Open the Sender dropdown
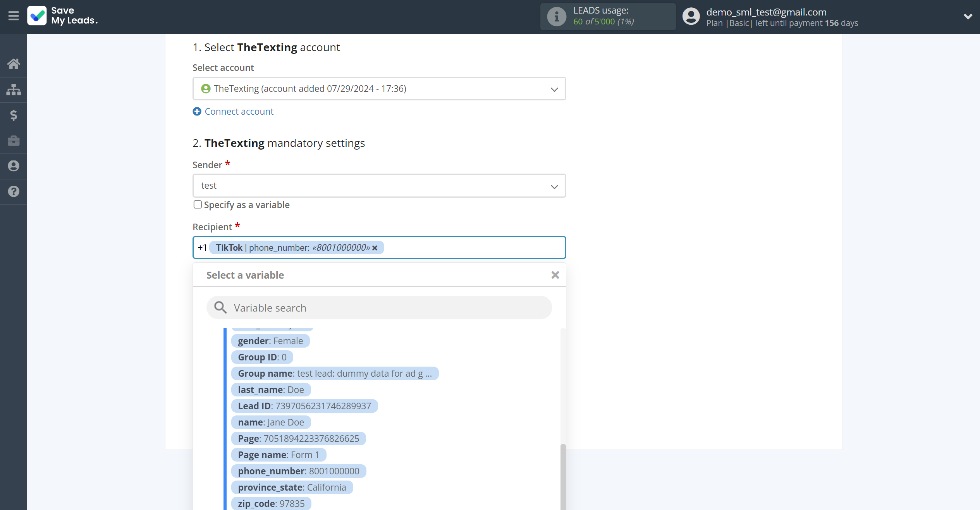Screen dimensions: 980x510 point(379,186)
